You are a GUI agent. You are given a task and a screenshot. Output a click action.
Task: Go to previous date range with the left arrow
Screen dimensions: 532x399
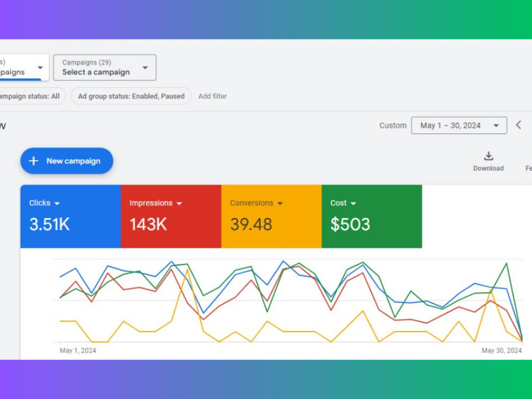[x=518, y=125]
